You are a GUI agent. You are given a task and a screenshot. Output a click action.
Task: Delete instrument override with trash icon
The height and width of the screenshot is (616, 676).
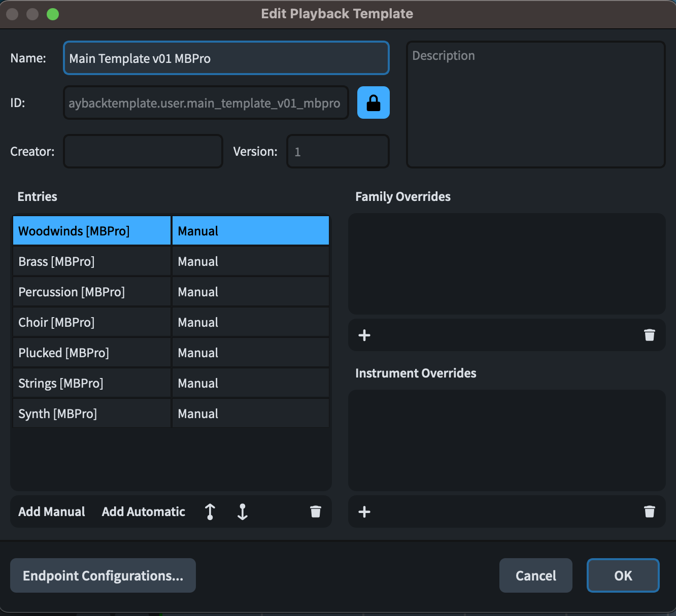[x=649, y=511]
